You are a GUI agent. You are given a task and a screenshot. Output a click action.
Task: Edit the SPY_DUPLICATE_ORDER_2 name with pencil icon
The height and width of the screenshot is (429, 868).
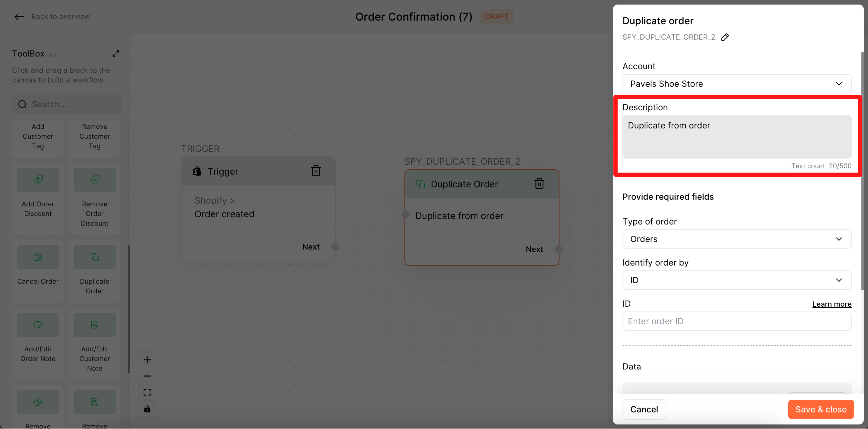725,37
